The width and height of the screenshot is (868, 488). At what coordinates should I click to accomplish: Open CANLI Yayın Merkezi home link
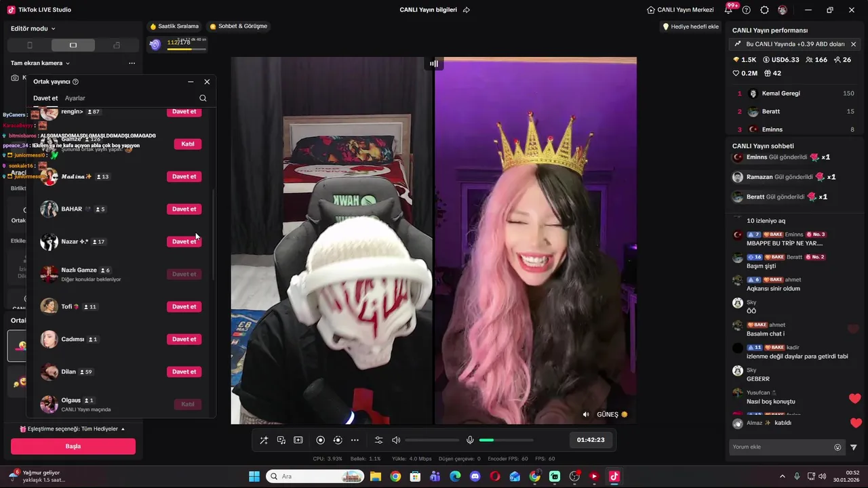680,10
